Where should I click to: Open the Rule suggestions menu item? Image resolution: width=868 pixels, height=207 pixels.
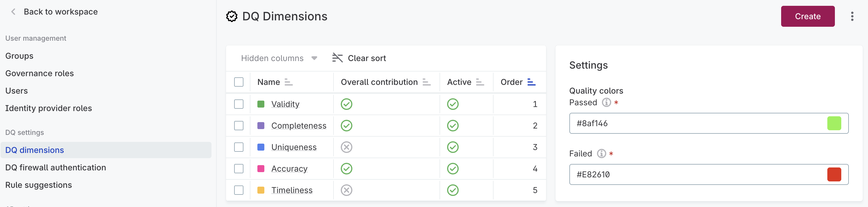(x=38, y=185)
